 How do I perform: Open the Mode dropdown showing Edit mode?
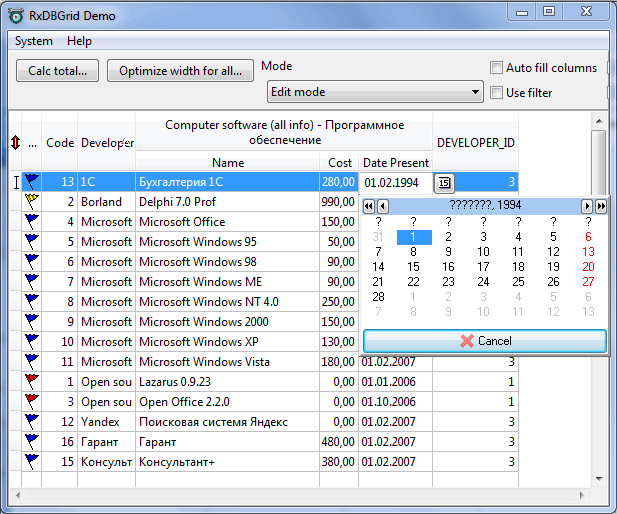pos(375,92)
